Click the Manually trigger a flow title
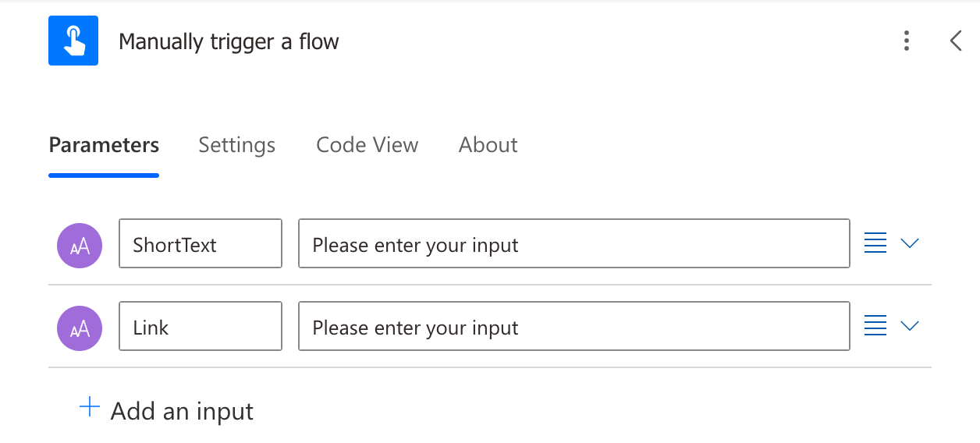980x443 pixels. point(229,41)
